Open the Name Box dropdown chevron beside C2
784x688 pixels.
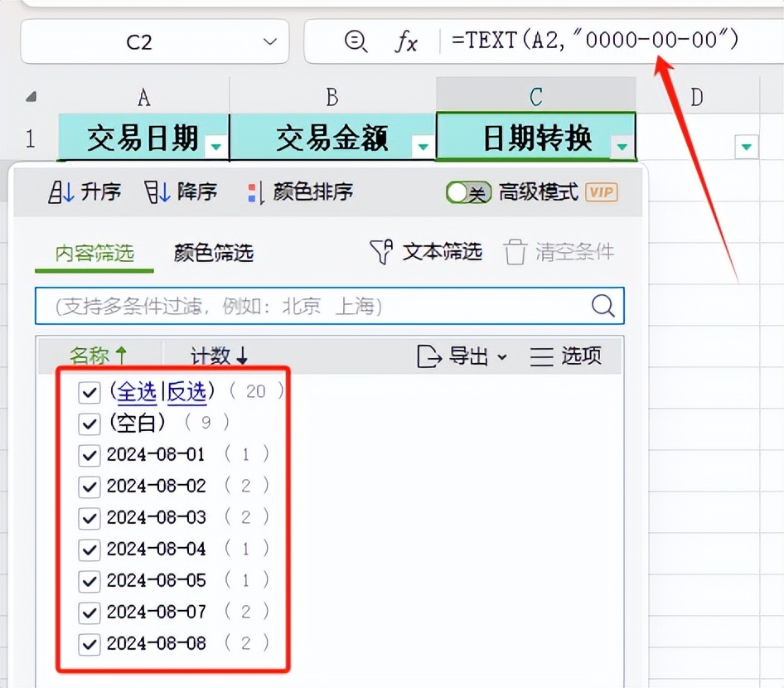270,41
